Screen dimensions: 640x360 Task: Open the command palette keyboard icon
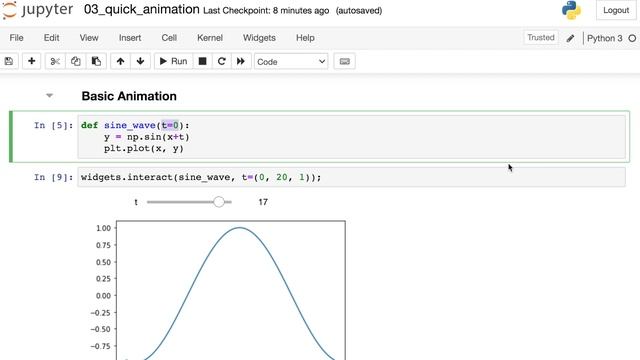(344, 61)
